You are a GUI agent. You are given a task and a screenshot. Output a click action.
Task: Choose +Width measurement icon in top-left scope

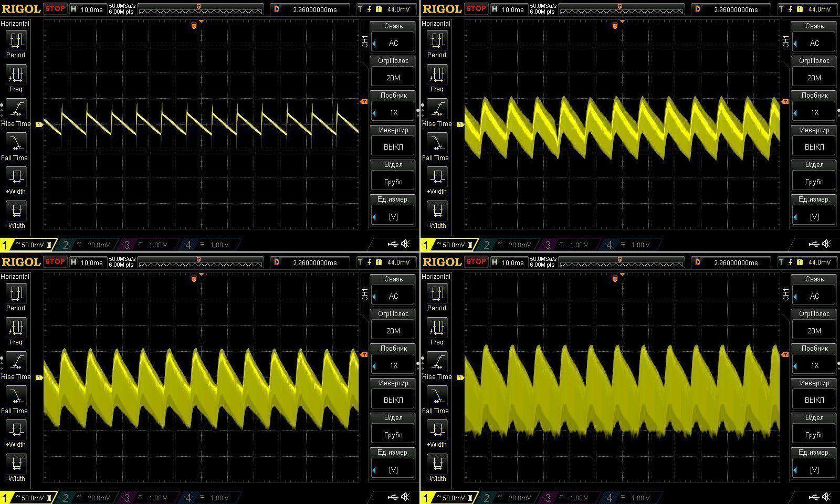pyautogui.click(x=16, y=176)
